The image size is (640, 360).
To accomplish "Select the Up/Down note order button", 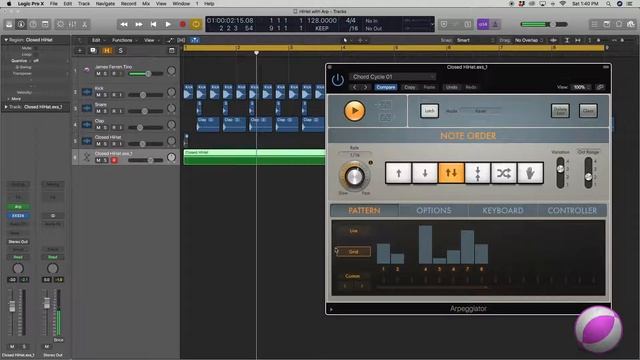I will (451, 173).
